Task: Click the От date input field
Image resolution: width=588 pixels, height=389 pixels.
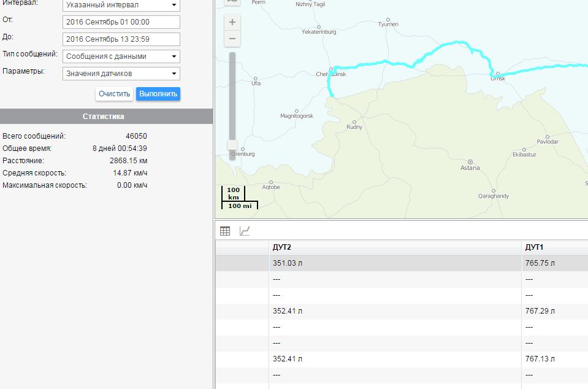Action: pyautogui.click(x=121, y=22)
